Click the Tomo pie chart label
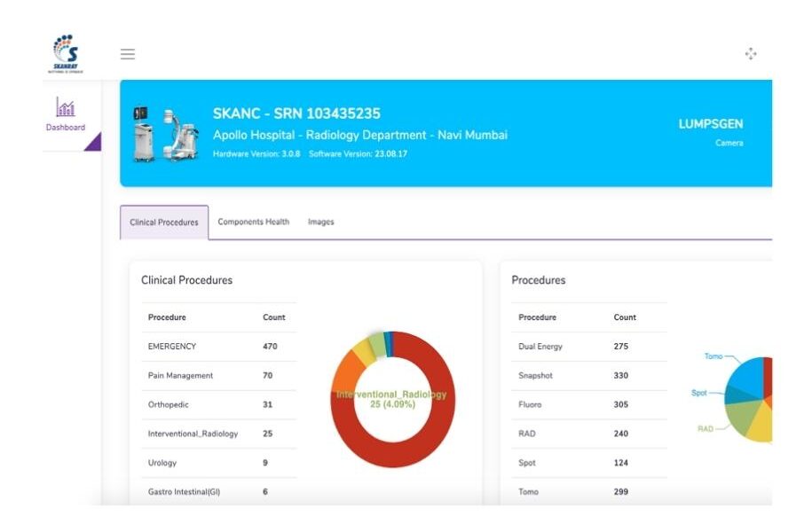 pos(713,356)
